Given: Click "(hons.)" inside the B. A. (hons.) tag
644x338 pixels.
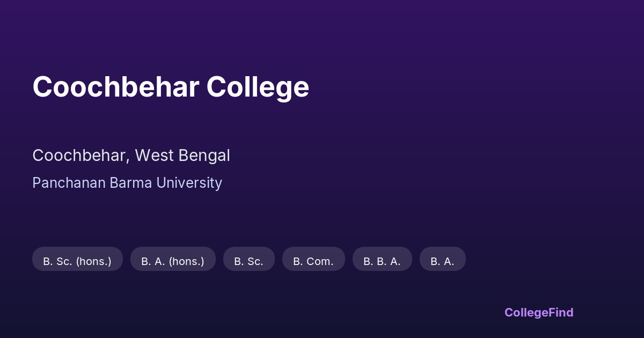Looking at the screenshot, I should coord(186,261).
